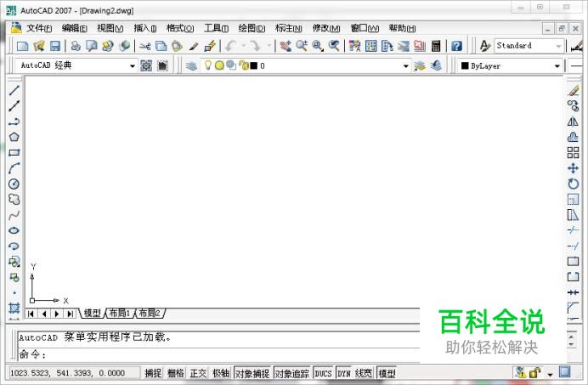The width and height of the screenshot is (588, 385).
Task: Open the ByLayer color dropdown
Action: pyautogui.click(x=557, y=66)
